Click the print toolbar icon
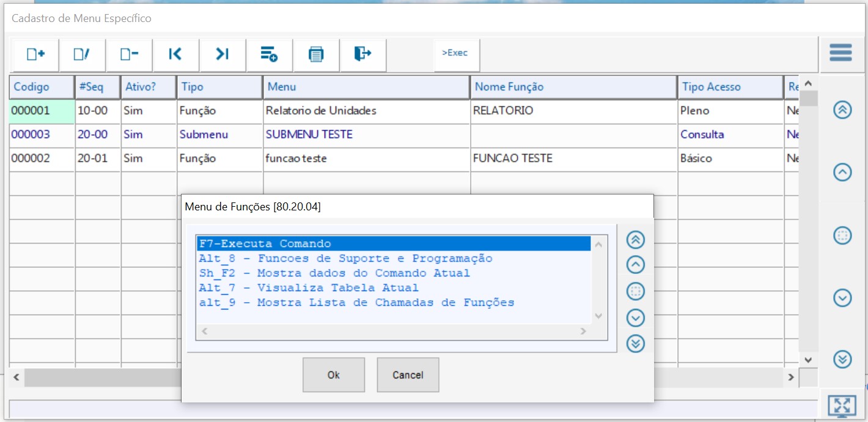This screenshot has height=422, width=868. coord(316,54)
